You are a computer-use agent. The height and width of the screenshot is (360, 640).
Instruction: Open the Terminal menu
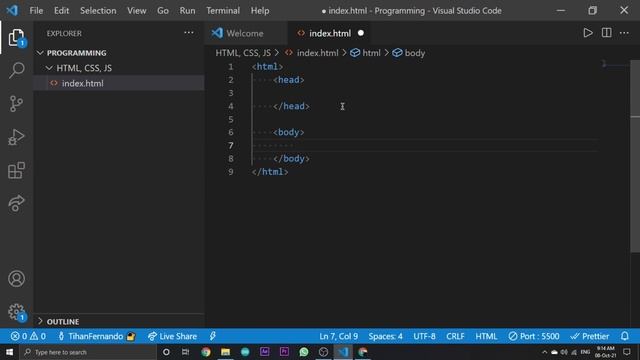click(x=223, y=11)
